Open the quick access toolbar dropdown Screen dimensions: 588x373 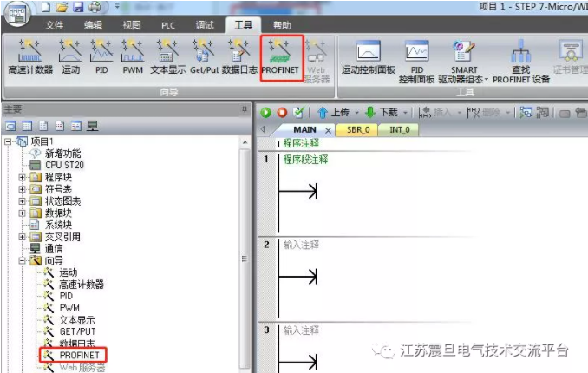[117, 6]
